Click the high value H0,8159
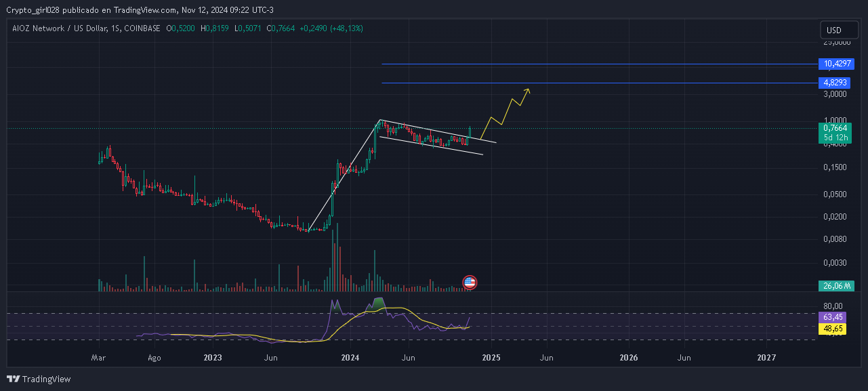The height and width of the screenshot is (391, 868). (215, 28)
